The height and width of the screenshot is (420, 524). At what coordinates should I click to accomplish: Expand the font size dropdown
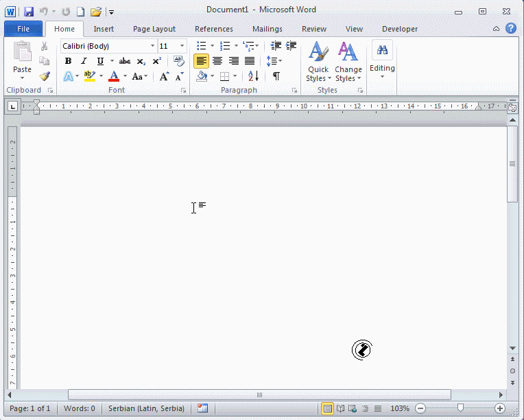182,46
